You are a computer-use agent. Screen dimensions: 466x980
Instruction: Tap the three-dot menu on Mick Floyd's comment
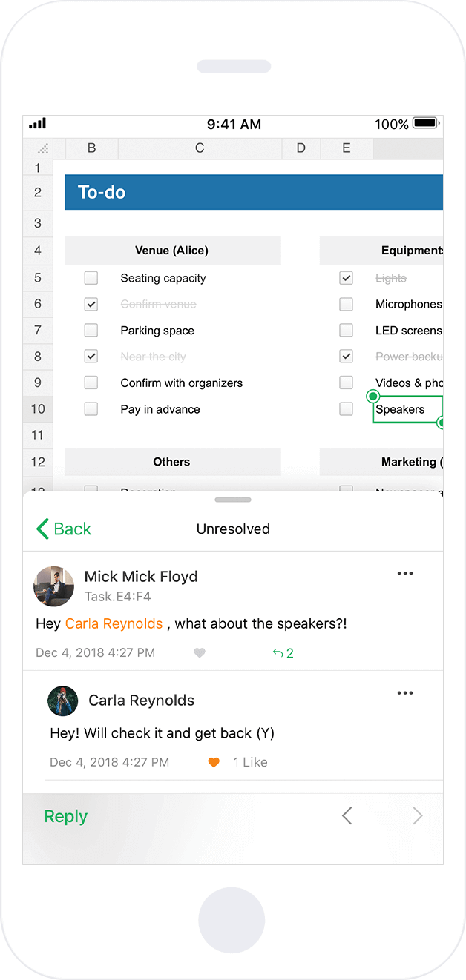tap(404, 573)
